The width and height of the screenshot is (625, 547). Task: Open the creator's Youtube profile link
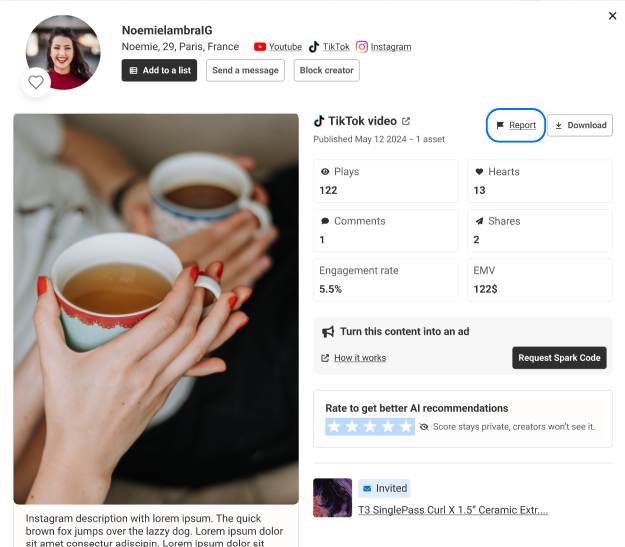tap(284, 47)
